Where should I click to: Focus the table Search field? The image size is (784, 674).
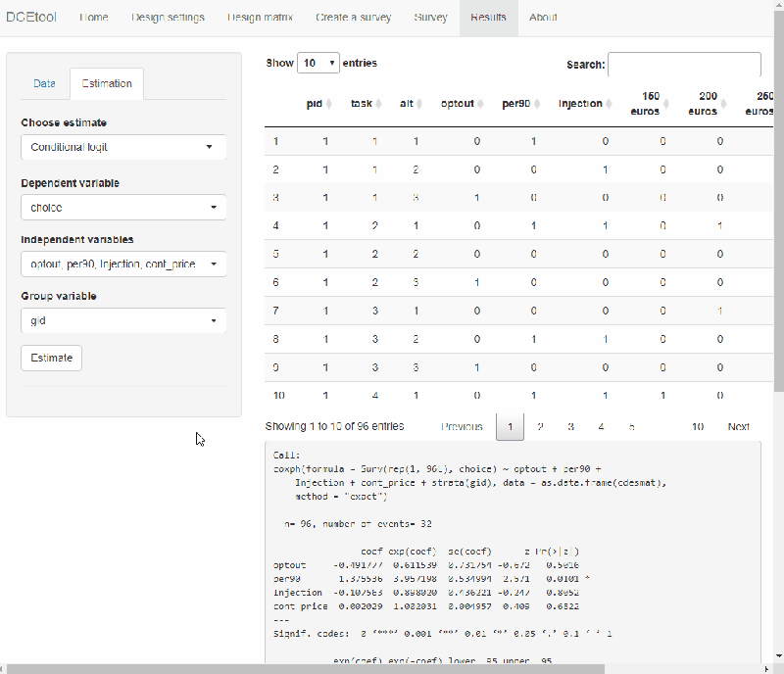pyautogui.click(x=684, y=65)
